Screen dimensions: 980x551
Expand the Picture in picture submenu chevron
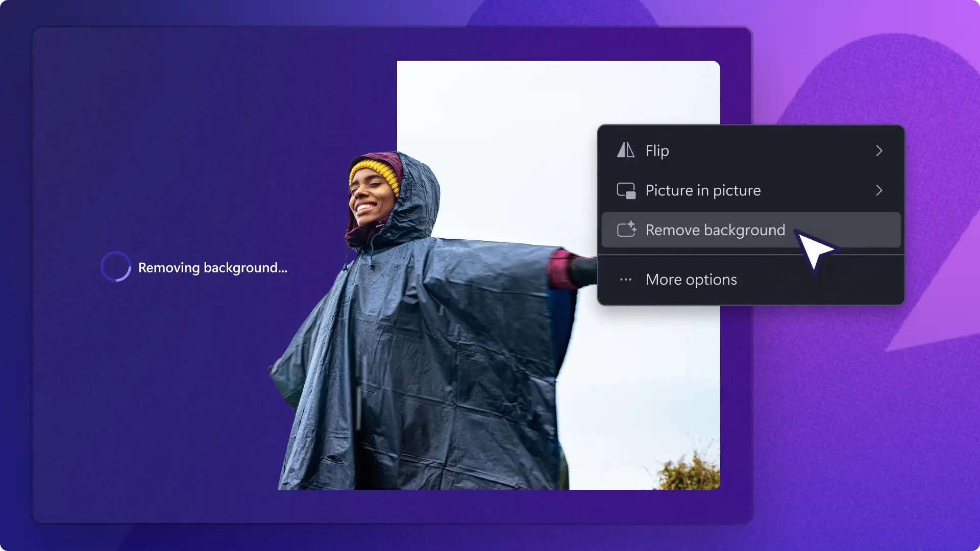click(879, 190)
